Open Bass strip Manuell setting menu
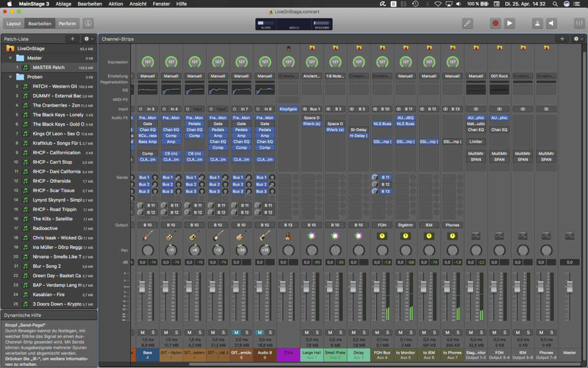This screenshot has height=368, width=588. tap(147, 76)
